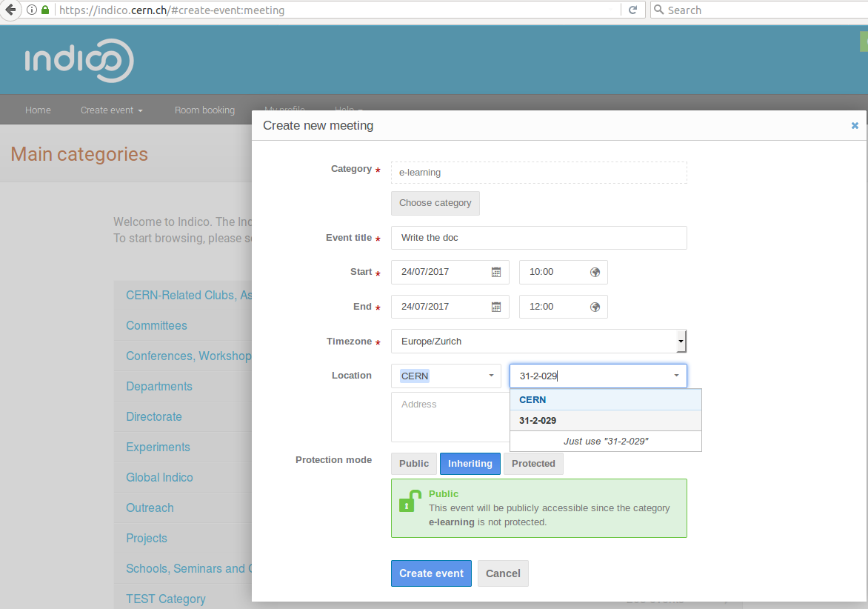Focus the Event title input field
Screen dimensions: 868x609
click(x=538, y=238)
